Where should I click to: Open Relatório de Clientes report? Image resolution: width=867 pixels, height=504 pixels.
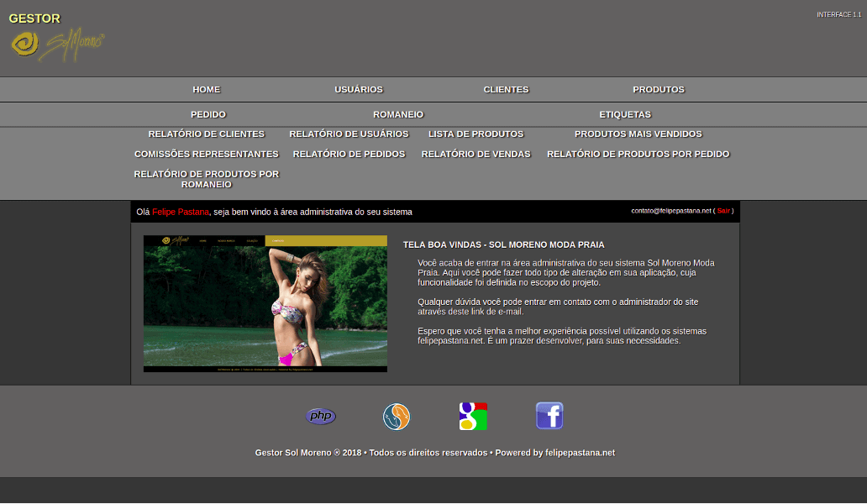(206, 134)
